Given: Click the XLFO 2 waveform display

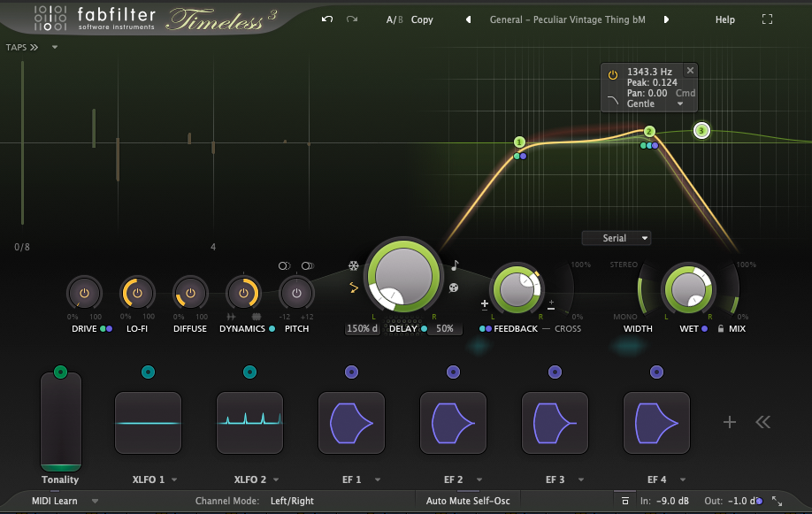Looking at the screenshot, I should coord(249,423).
